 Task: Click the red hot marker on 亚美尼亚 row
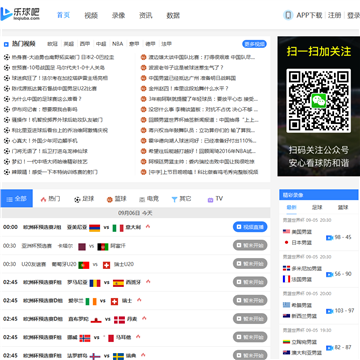point(148,226)
